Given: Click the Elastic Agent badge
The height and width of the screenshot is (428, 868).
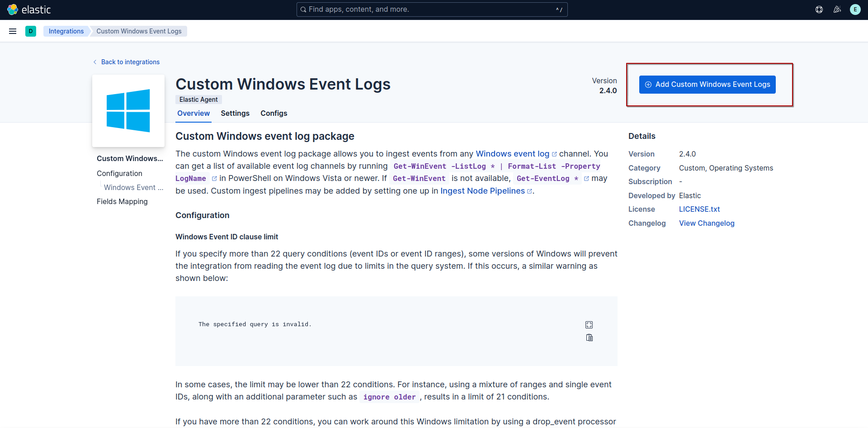Looking at the screenshot, I should click(198, 100).
